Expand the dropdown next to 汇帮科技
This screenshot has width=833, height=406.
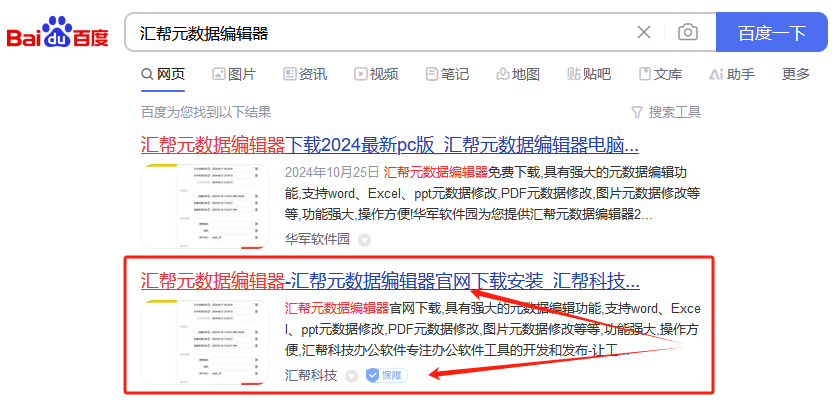point(352,376)
